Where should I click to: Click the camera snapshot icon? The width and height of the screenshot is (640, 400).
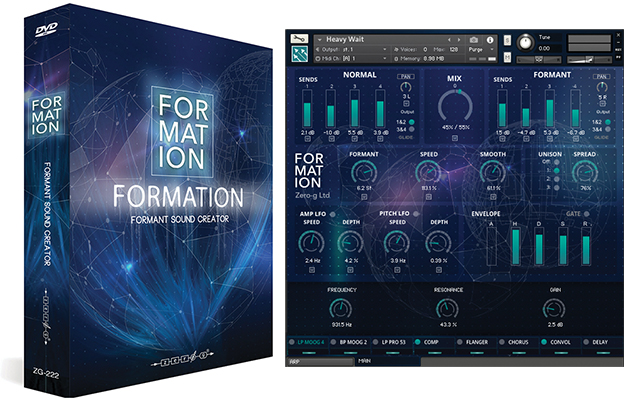click(474, 41)
